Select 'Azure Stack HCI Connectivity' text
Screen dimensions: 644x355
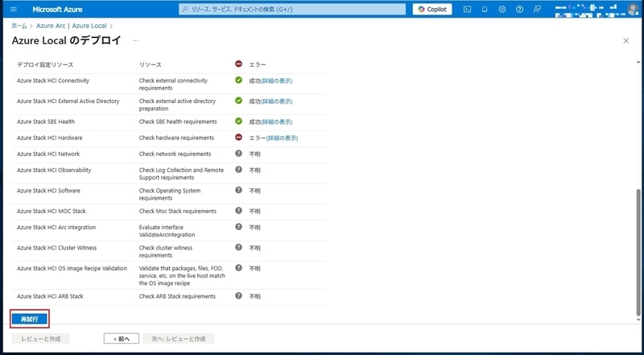[x=53, y=80]
